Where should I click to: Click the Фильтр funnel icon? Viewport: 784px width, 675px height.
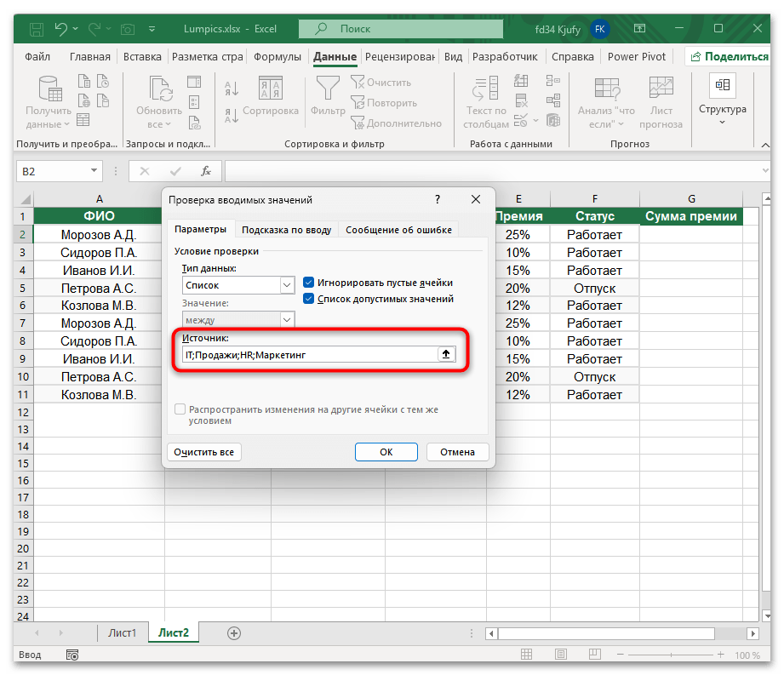[x=328, y=89]
